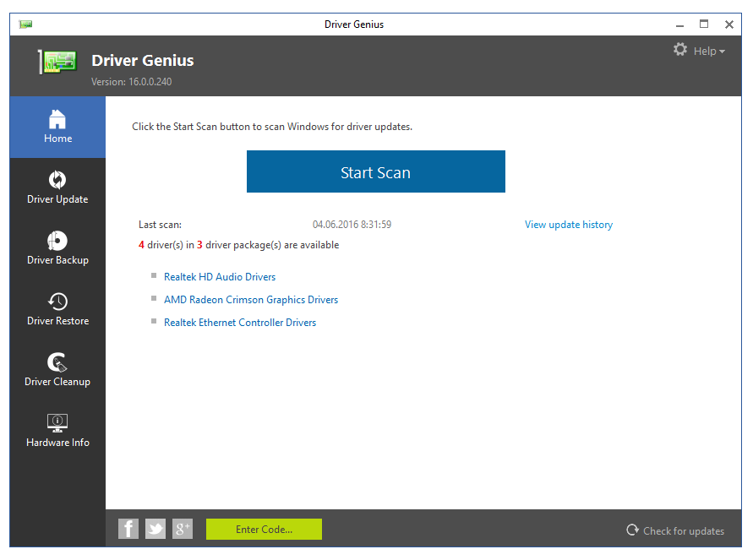Open Hardware Info panel
The image size is (753, 560).
tap(57, 431)
